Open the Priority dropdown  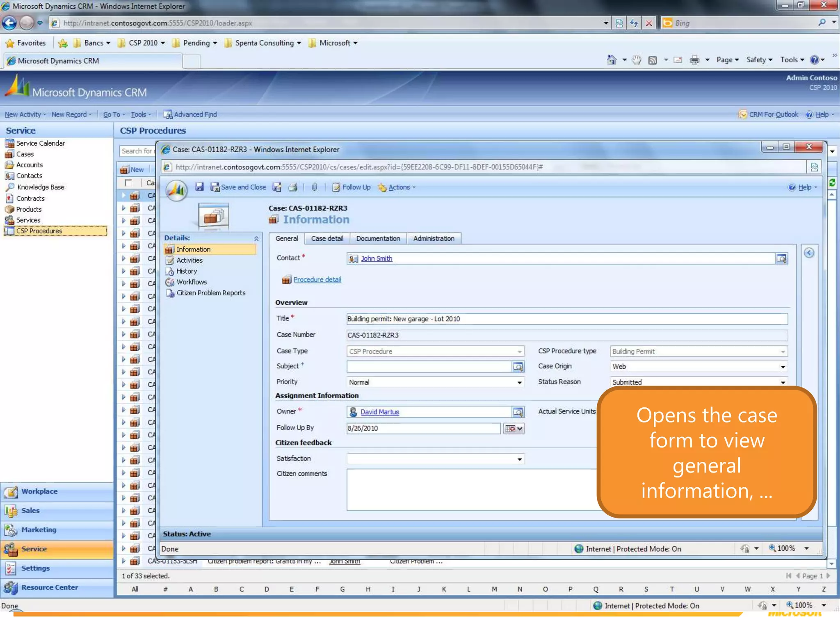point(519,382)
